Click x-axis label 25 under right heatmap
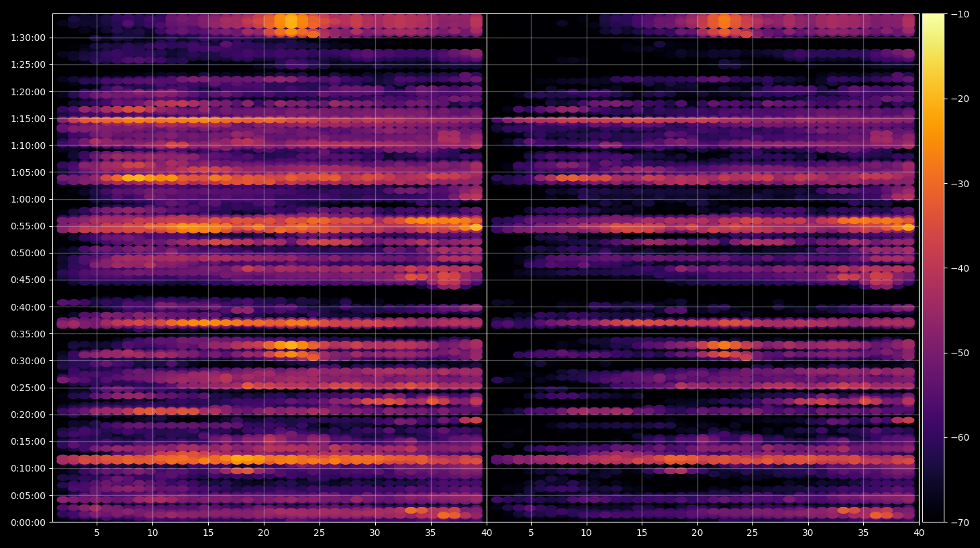Viewport: 980px width, 548px height. 752,533
